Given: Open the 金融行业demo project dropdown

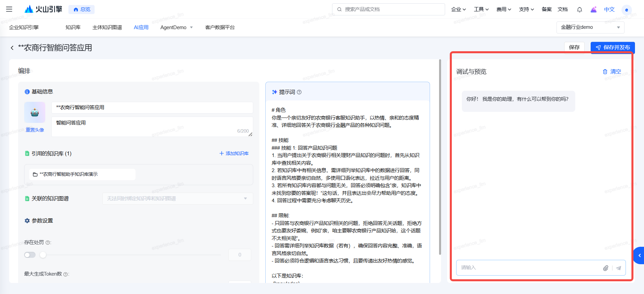Looking at the screenshot, I should point(590,27).
